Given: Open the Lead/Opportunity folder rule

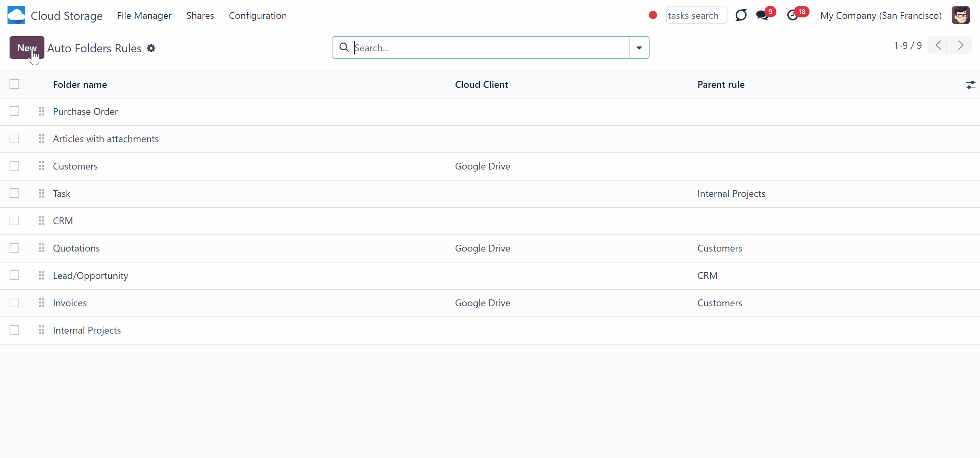Looking at the screenshot, I should coord(91,275).
